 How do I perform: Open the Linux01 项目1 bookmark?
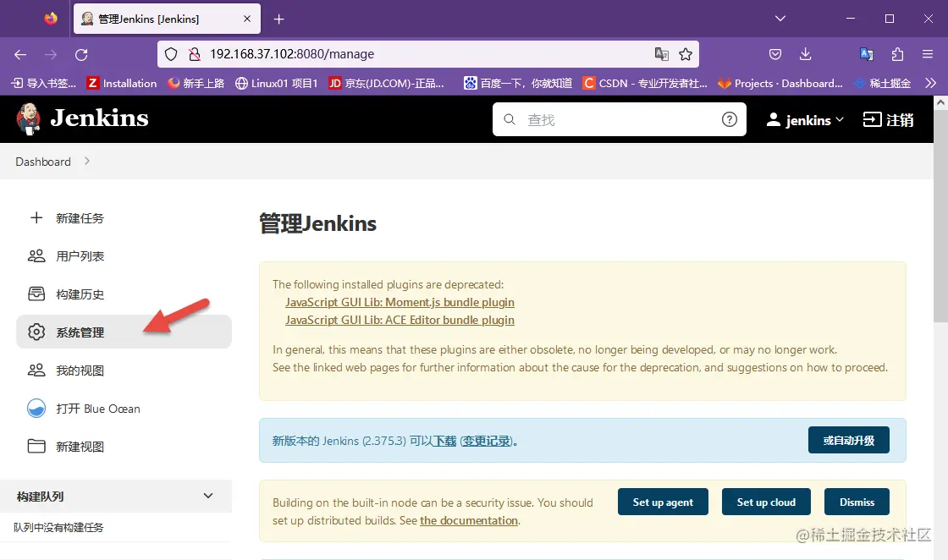[276, 84]
